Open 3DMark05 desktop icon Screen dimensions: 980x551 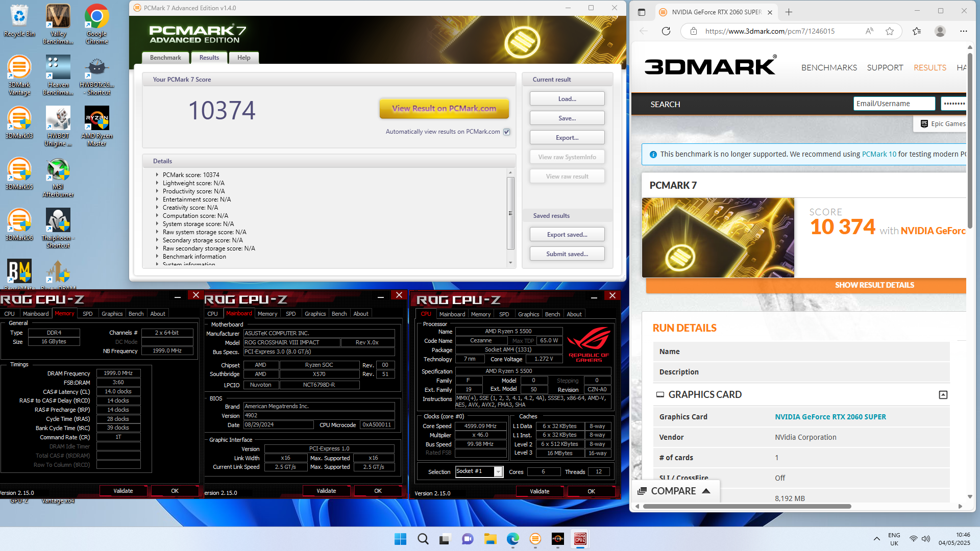coord(19,173)
